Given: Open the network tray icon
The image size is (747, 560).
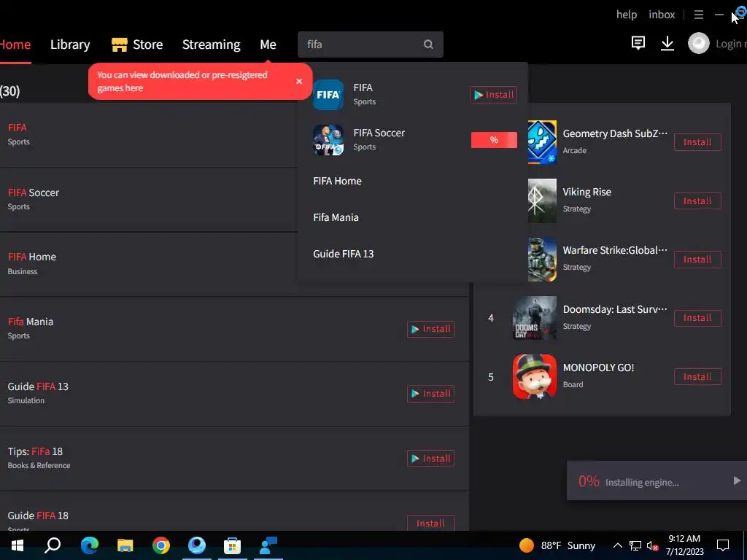Looking at the screenshot, I should (x=635, y=545).
